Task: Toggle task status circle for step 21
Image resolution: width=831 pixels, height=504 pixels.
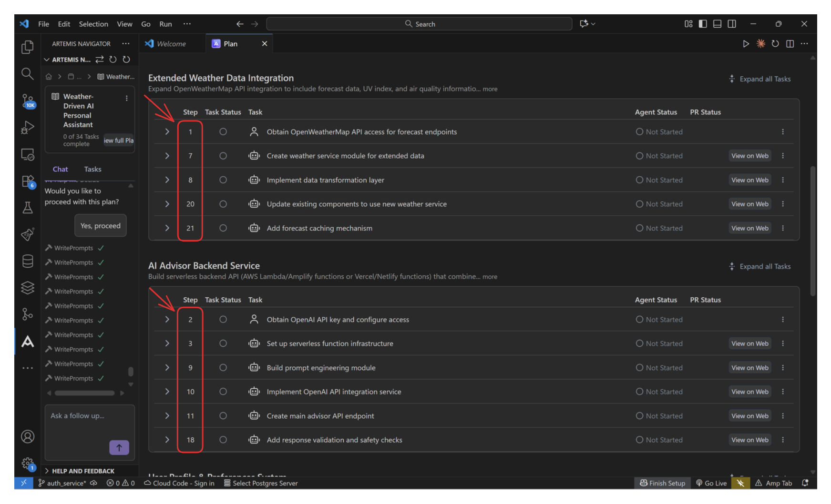Action: [223, 228]
